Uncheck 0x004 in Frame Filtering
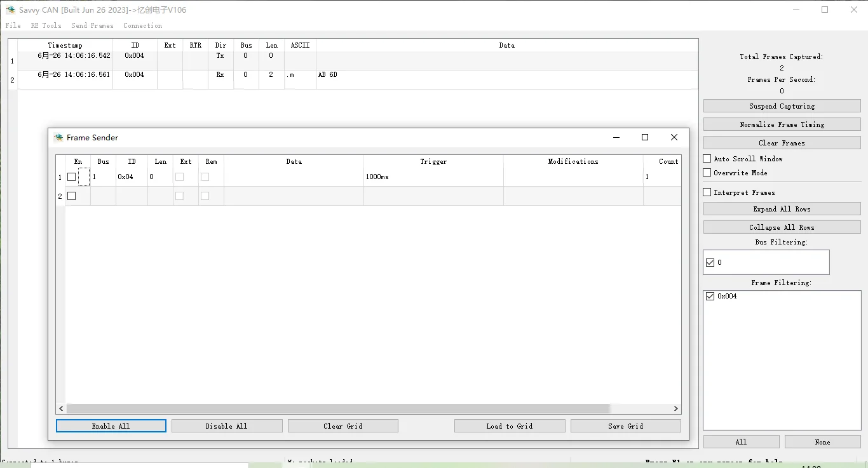The image size is (868, 468). [710, 295]
